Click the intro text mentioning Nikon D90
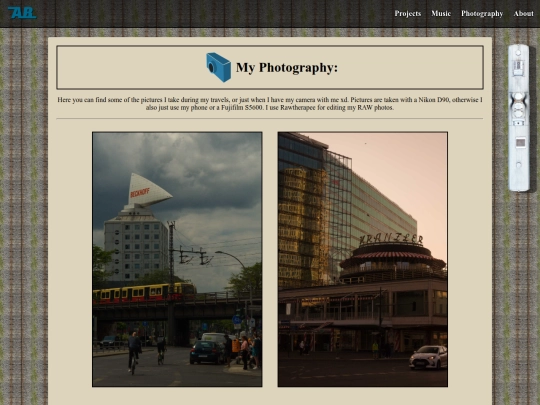This screenshot has width=540, height=405. 270,104
